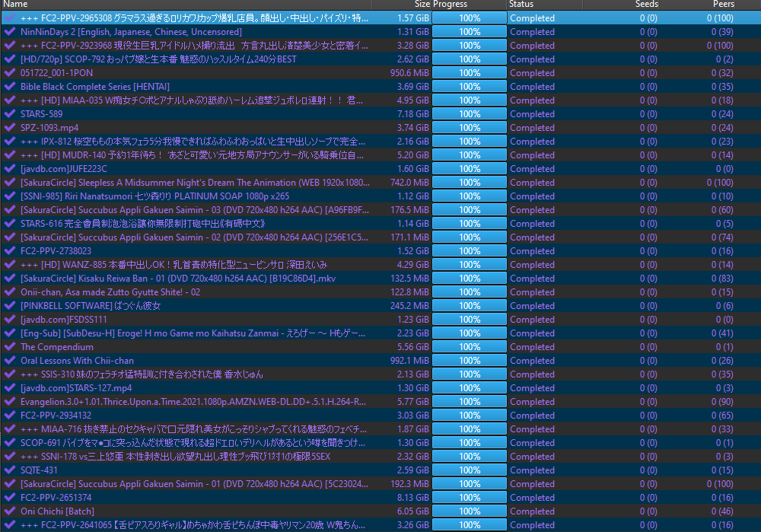Select the [javdb.com]FSDSS111 torrent name
This screenshot has height=532, width=761.
(x=64, y=320)
